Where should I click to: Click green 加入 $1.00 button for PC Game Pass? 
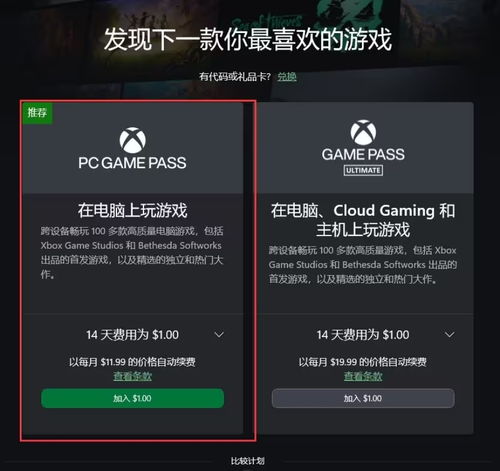[x=132, y=398]
